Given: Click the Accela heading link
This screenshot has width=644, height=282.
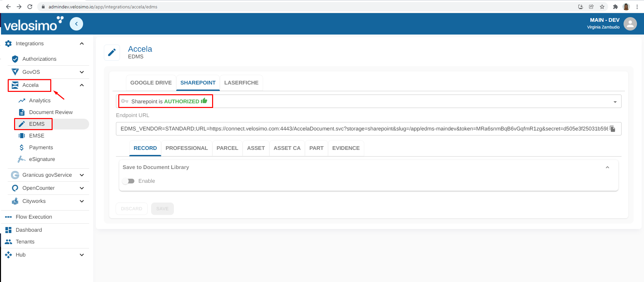Looking at the screenshot, I should (x=140, y=49).
